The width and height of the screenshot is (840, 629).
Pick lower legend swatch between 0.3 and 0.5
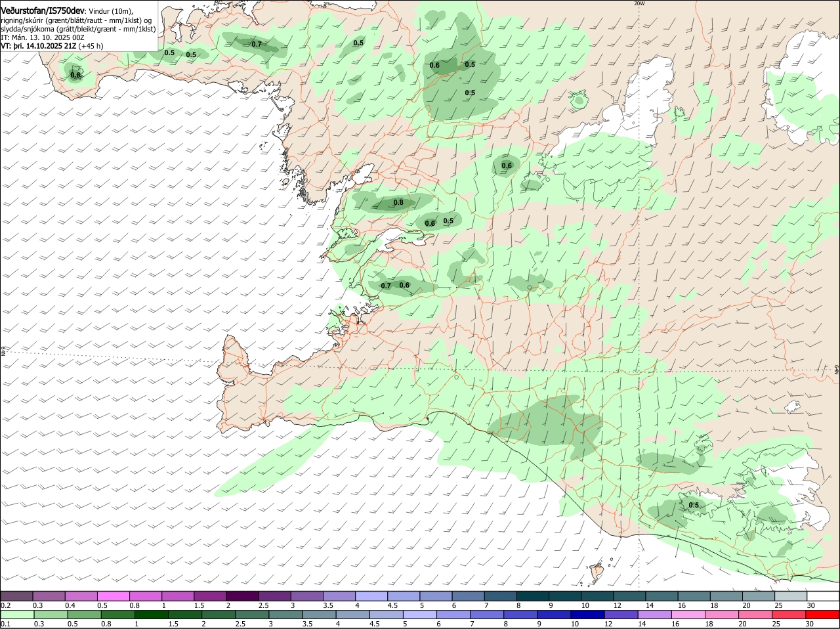click(51, 615)
